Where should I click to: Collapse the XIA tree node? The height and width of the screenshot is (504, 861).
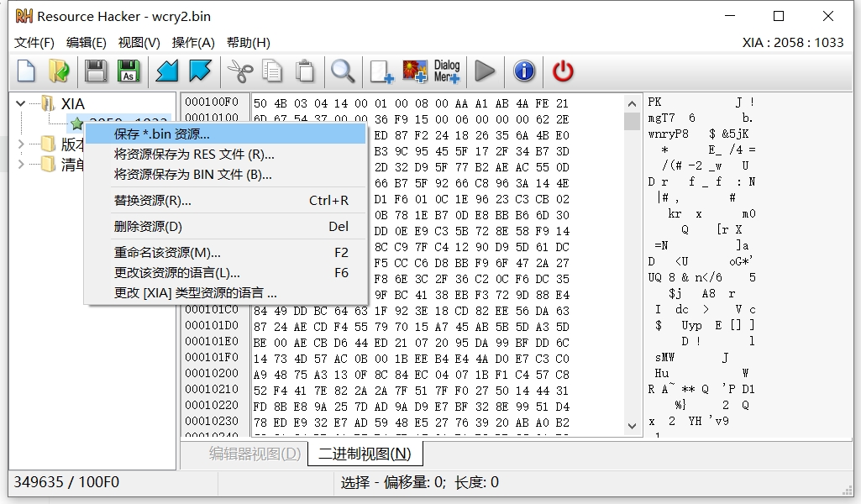click(20, 103)
